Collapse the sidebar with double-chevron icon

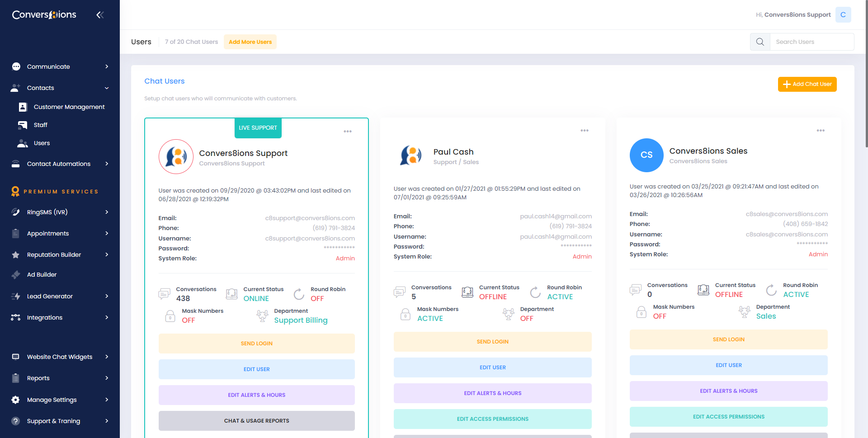point(100,15)
